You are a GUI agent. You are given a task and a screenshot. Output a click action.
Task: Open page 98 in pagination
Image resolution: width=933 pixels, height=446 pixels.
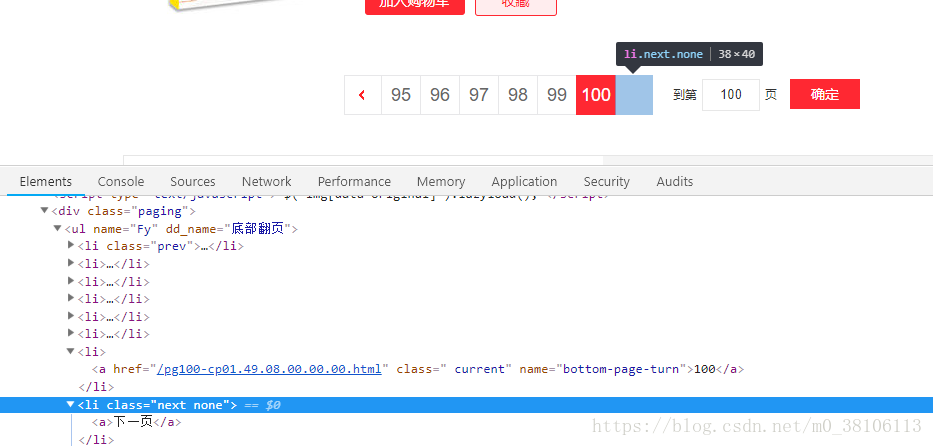518,95
